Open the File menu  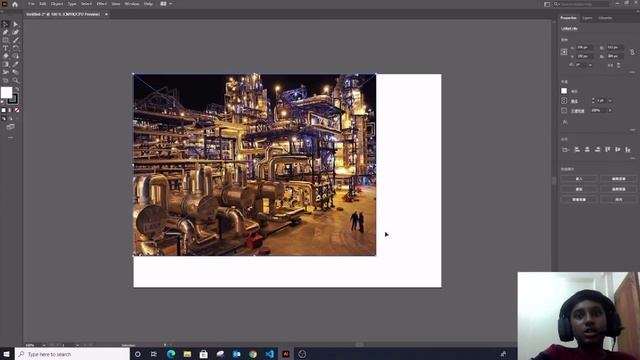click(x=31, y=4)
